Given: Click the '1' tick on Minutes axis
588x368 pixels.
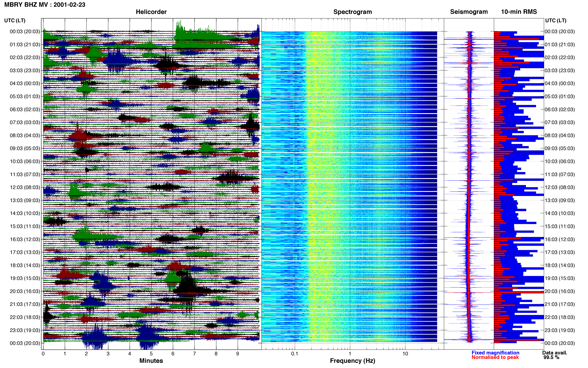Looking at the screenshot, I should point(65,354).
